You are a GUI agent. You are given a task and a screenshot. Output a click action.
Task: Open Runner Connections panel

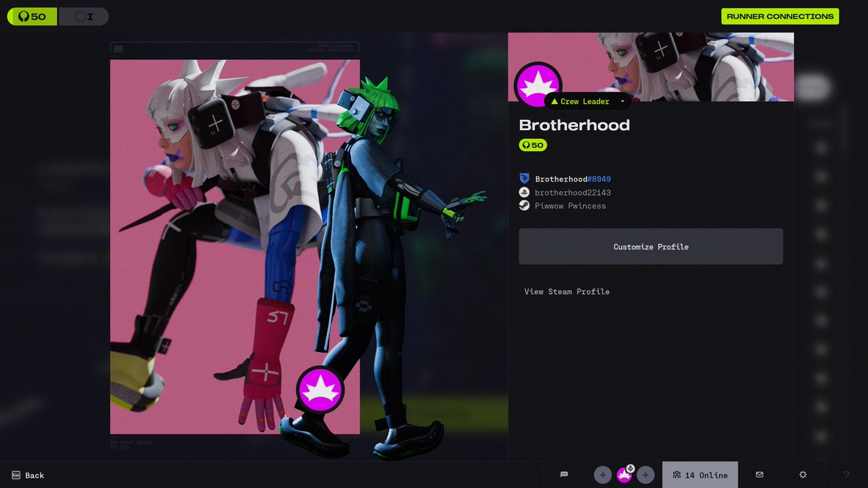780,16
